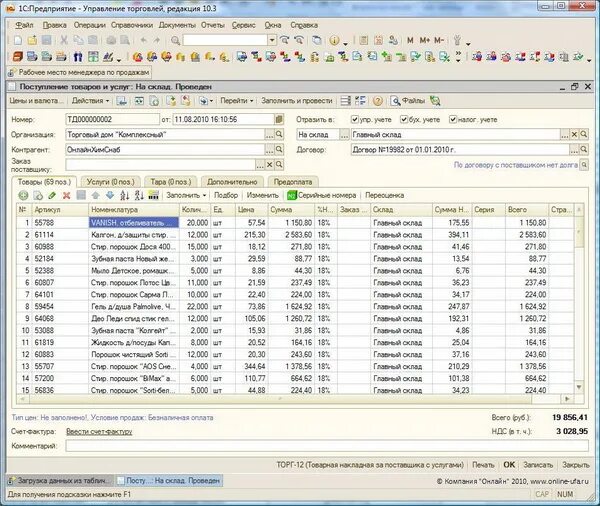The width and height of the screenshot is (600, 506).
Task: Click into the Комментарий input field
Action: coord(327,446)
